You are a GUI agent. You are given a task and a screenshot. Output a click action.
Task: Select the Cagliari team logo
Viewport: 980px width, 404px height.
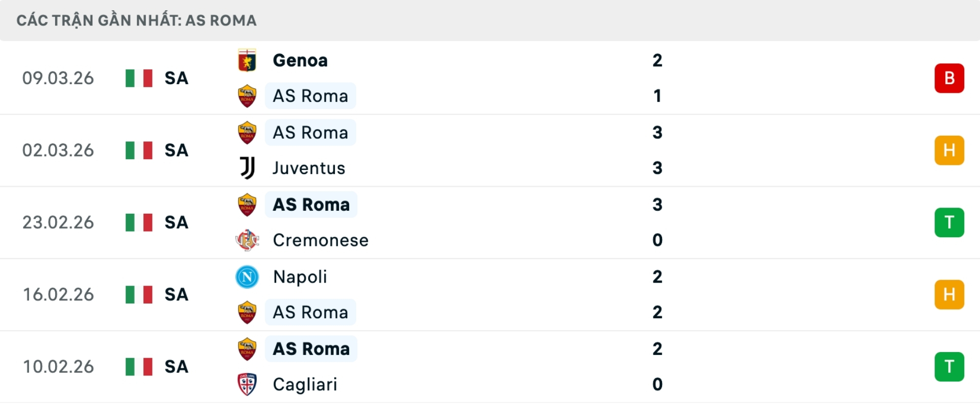247,385
